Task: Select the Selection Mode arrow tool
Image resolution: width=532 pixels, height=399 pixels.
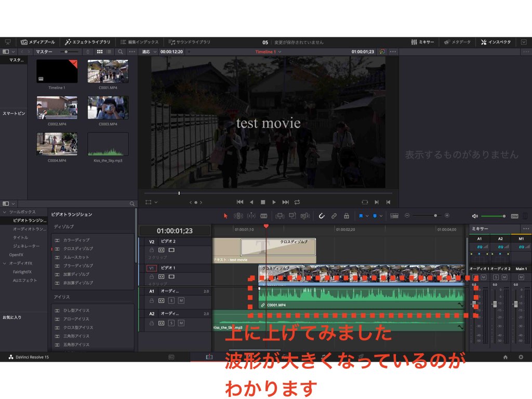Action: coord(225,216)
